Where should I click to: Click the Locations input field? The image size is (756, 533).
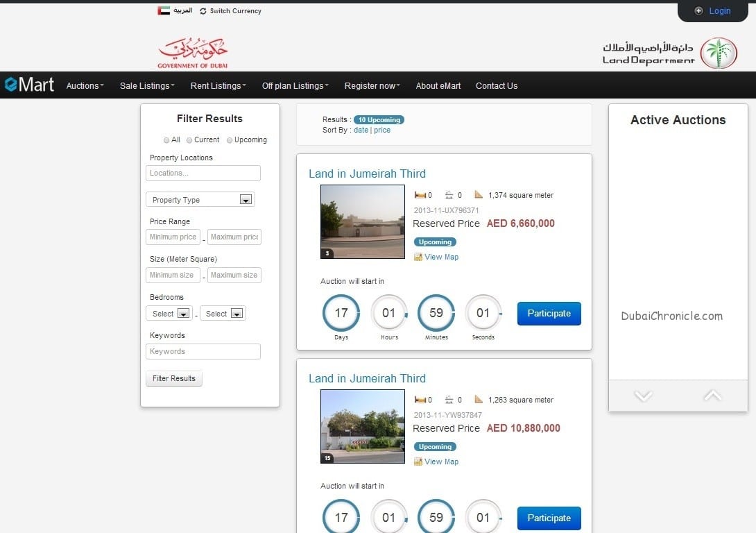[203, 174]
